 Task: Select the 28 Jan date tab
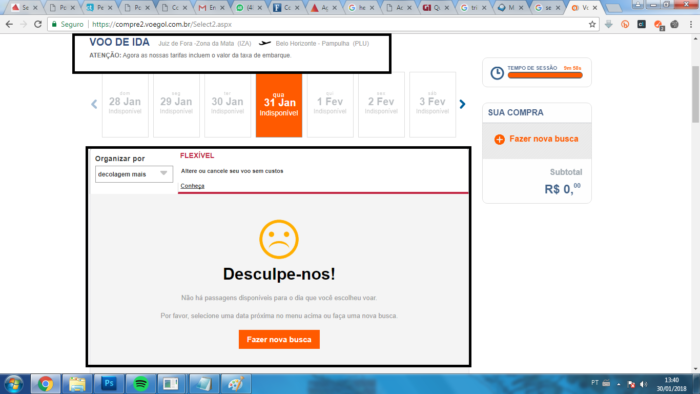(x=125, y=104)
